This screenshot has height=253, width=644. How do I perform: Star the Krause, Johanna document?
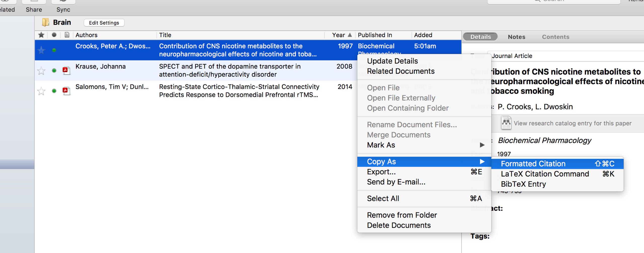(41, 71)
